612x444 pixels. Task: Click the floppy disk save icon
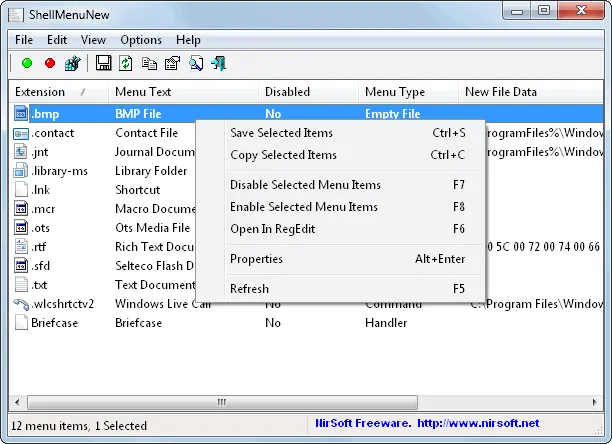(x=103, y=64)
